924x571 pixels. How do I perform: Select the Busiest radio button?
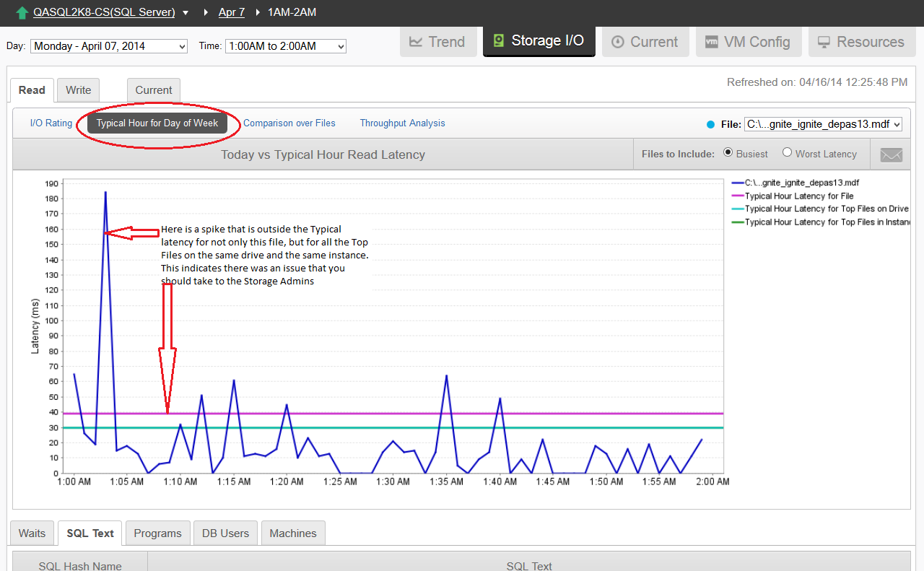coord(728,152)
